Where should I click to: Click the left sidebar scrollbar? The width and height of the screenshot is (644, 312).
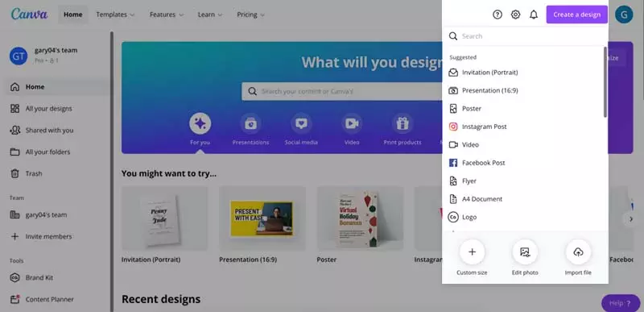[x=111, y=171]
